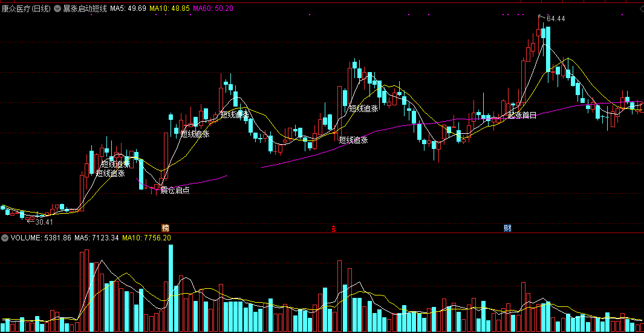The width and height of the screenshot is (644, 333).
Task: Click the 64.44 high price label
Action: [x=556, y=19]
